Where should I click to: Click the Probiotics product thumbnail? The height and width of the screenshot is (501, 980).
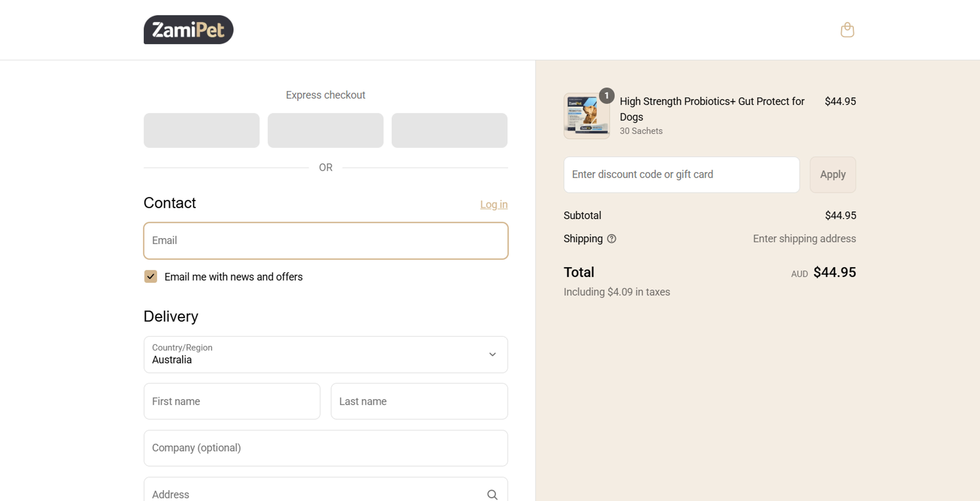click(x=587, y=116)
